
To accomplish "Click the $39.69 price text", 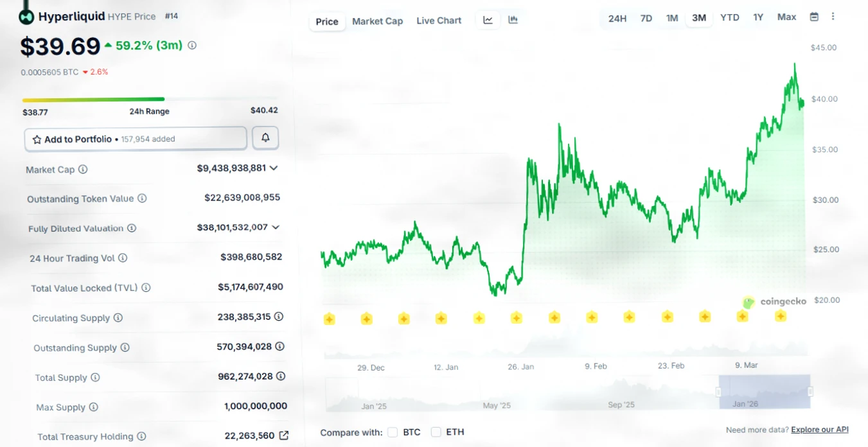I will [60, 47].
